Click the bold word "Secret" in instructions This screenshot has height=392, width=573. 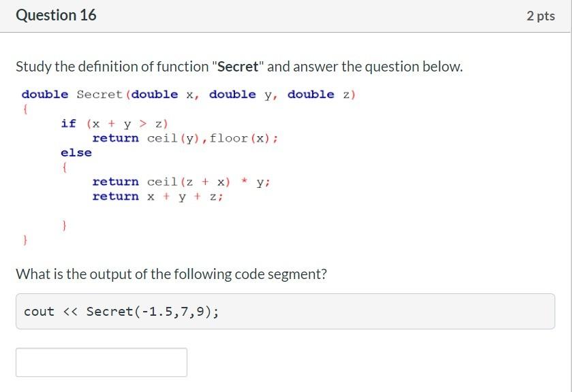[x=238, y=67]
